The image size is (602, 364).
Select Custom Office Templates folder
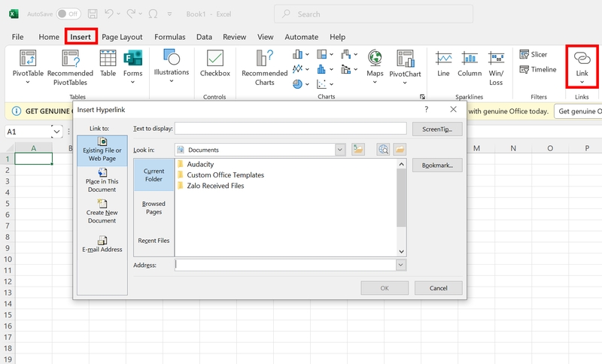point(220,175)
